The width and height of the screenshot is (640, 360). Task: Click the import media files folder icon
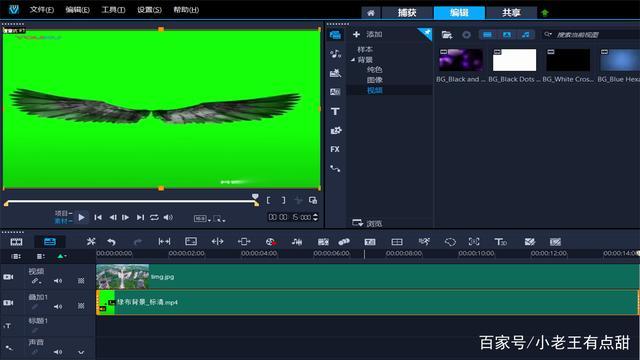tap(447, 35)
